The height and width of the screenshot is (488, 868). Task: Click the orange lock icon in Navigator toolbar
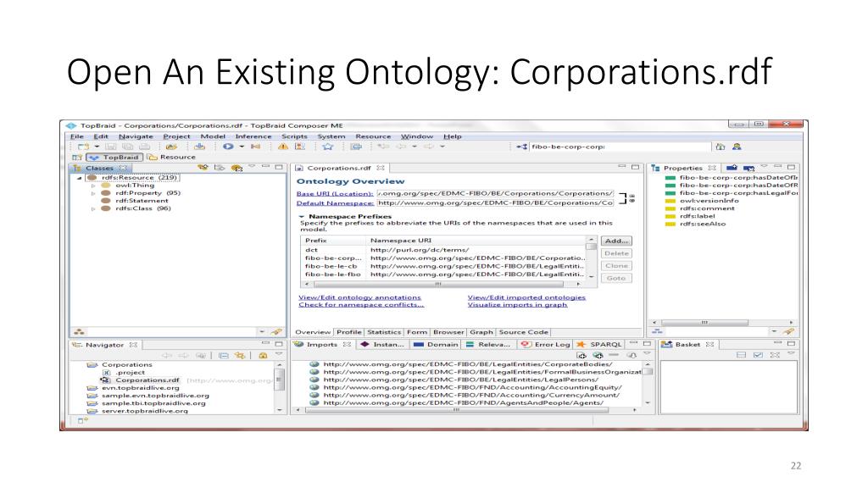coord(263,355)
